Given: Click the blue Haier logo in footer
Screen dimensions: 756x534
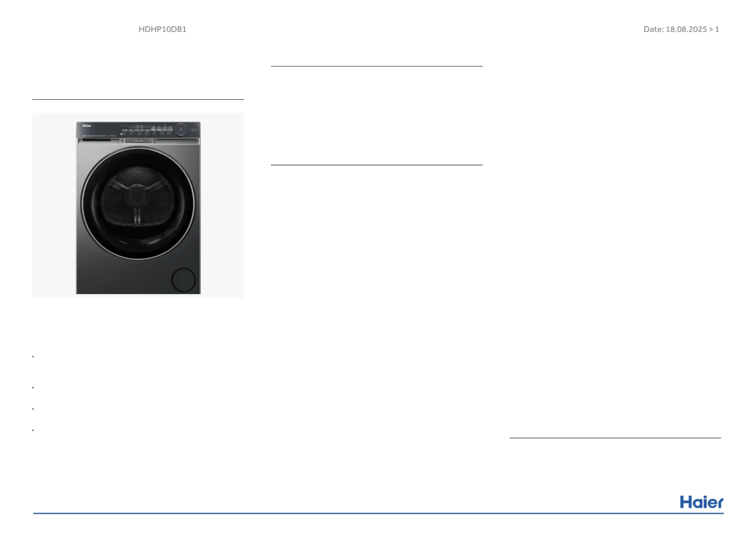Looking at the screenshot, I should click(x=701, y=502).
